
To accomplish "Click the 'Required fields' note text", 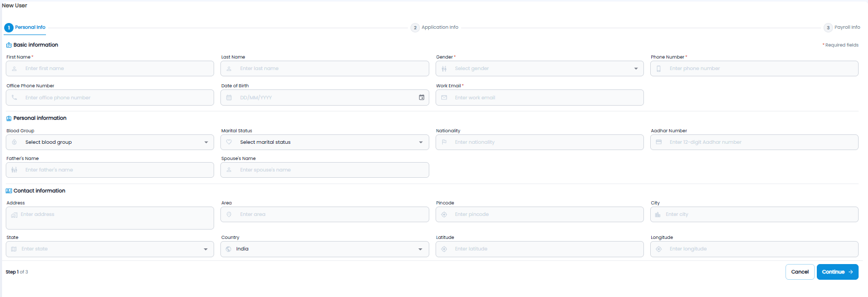I will pyautogui.click(x=841, y=45).
